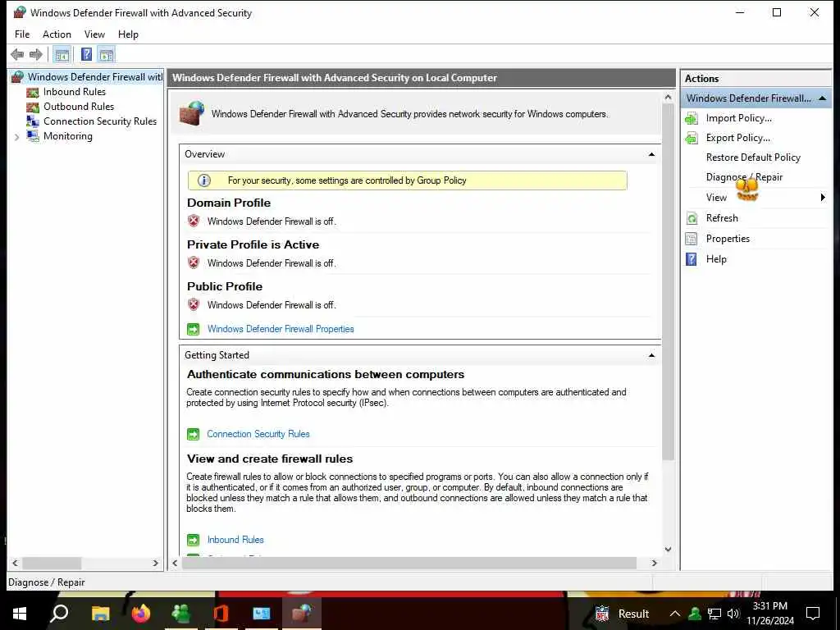
Task: Click the vertical scrollbar down arrow in center pane
Action: 668,549
